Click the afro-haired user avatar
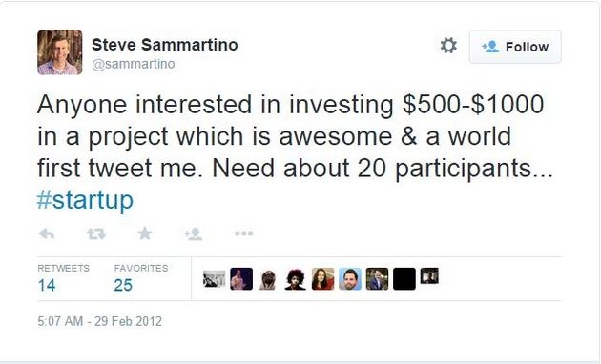The height and width of the screenshot is (364, 601). tap(295, 279)
